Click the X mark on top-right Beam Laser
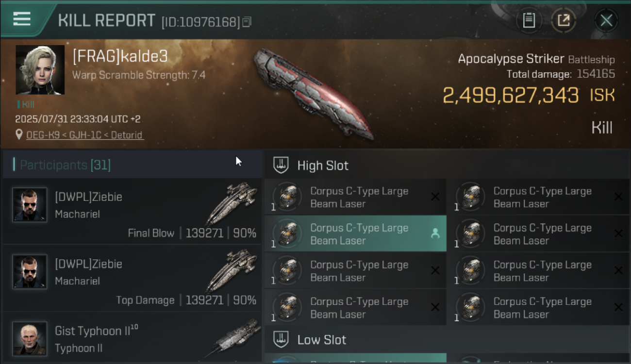The image size is (631, 364). [618, 197]
